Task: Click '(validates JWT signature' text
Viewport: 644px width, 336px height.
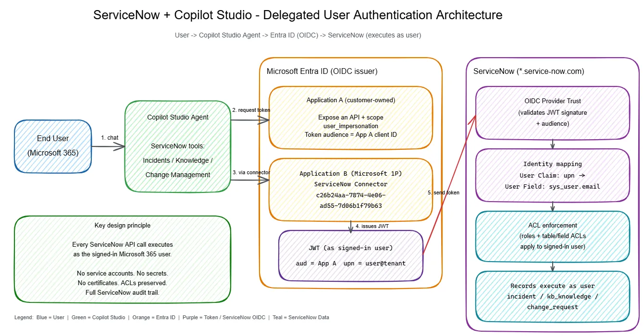Action: tap(553, 113)
